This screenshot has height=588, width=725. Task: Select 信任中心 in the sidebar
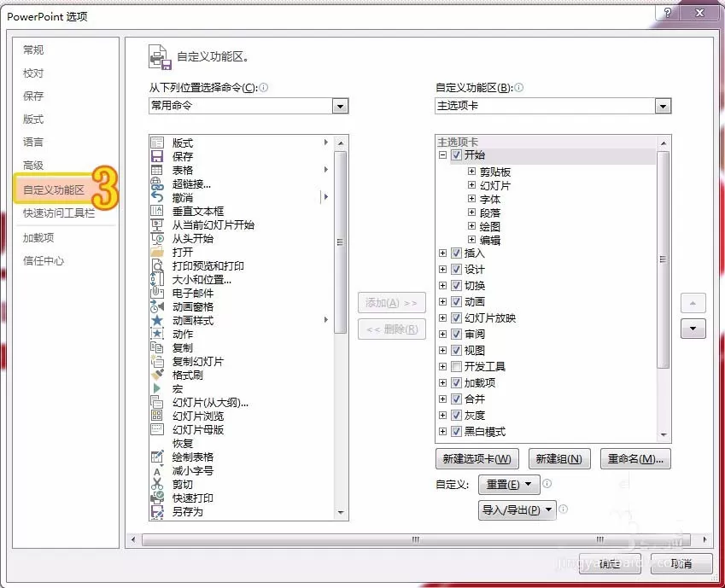[x=44, y=261]
